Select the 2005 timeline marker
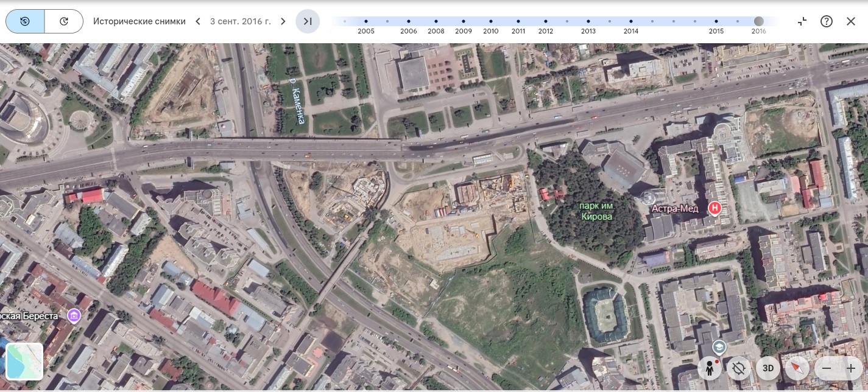This screenshot has width=868, height=392. [366, 21]
